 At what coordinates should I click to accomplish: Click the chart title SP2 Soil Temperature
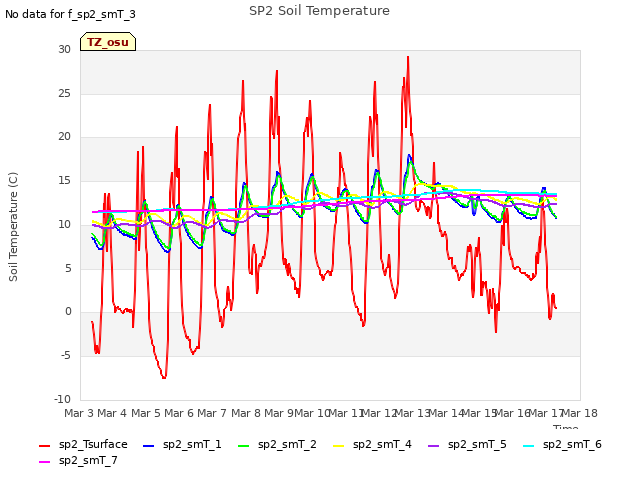319,11
